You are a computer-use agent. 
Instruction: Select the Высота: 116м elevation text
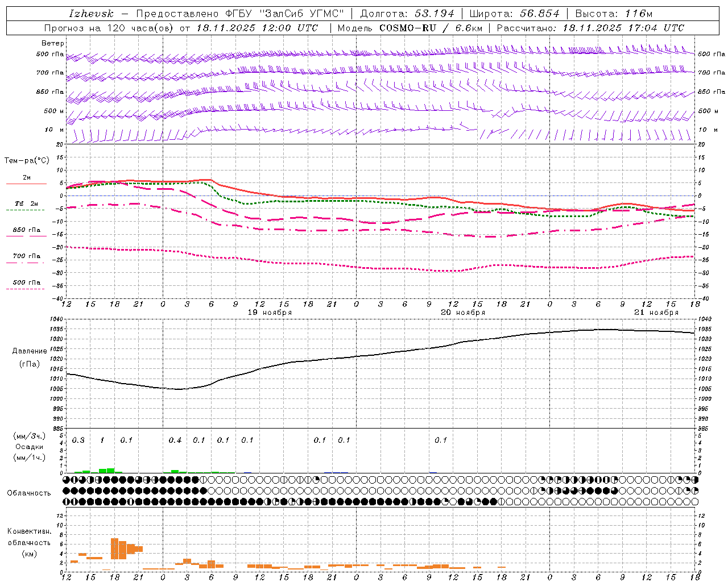pyautogui.click(x=614, y=14)
